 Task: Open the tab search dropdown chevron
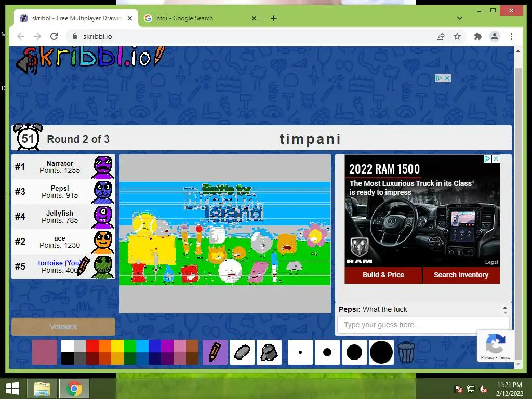coord(460,18)
